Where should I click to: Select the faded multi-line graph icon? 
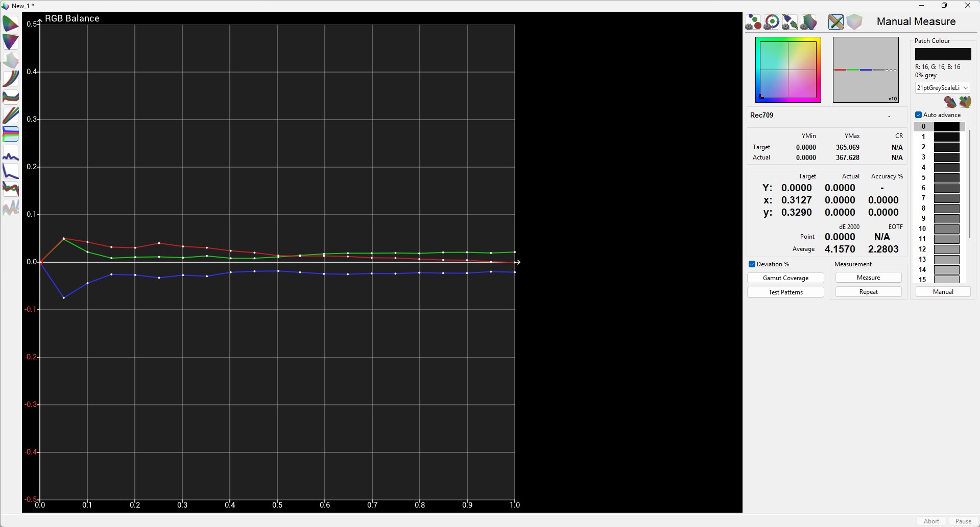10,208
